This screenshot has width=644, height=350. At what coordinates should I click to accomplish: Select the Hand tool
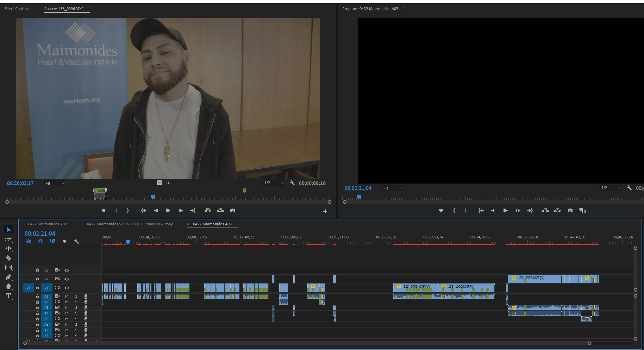[8, 286]
